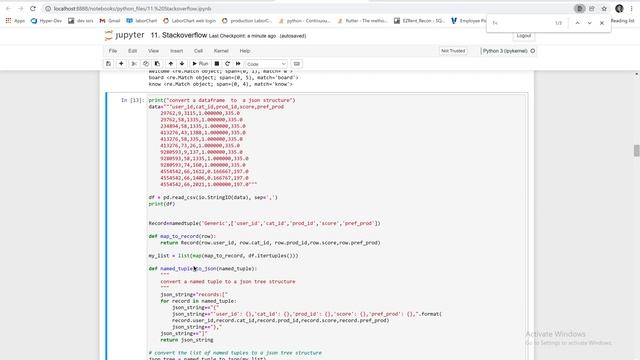Open the command palette keyboard icon
The height and width of the screenshot is (360, 640).
coord(297,64)
